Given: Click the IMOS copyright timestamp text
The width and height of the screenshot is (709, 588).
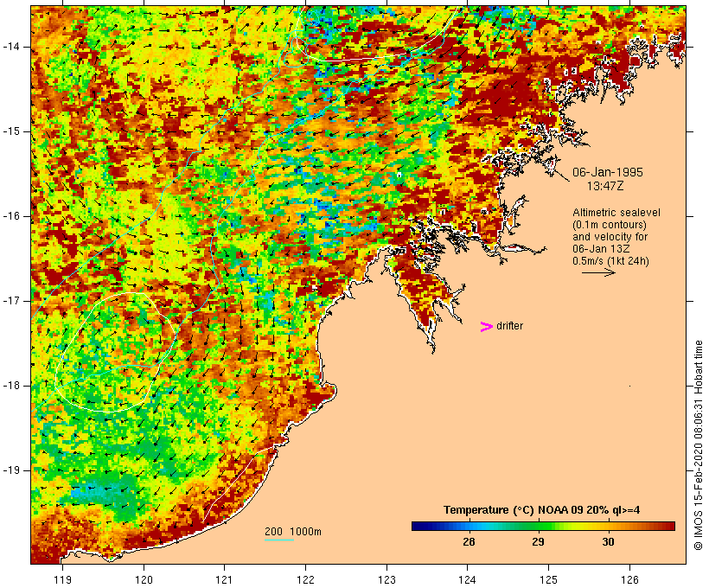Looking at the screenshot, I should click(698, 445).
